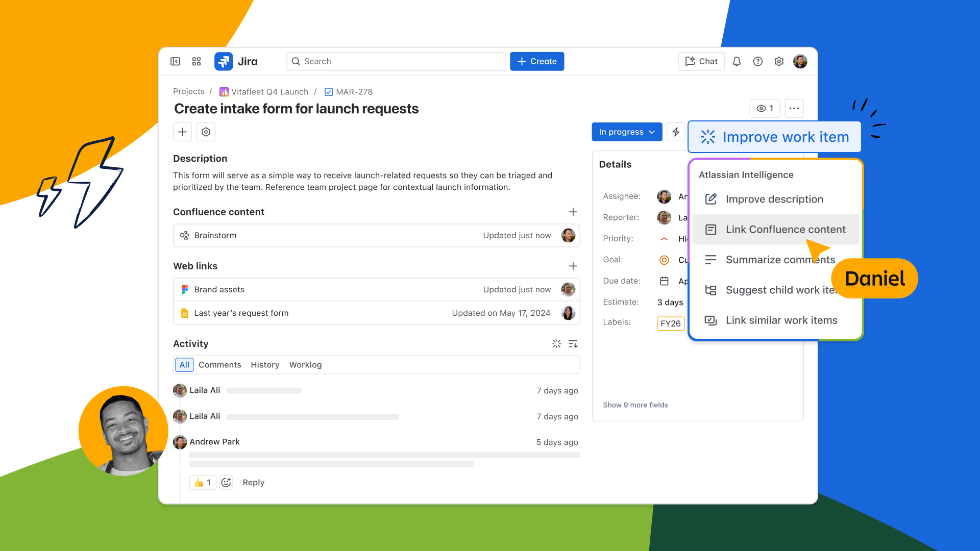The width and height of the screenshot is (980, 551).
Task: Reply to Andrew Park's comment
Action: click(x=253, y=482)
